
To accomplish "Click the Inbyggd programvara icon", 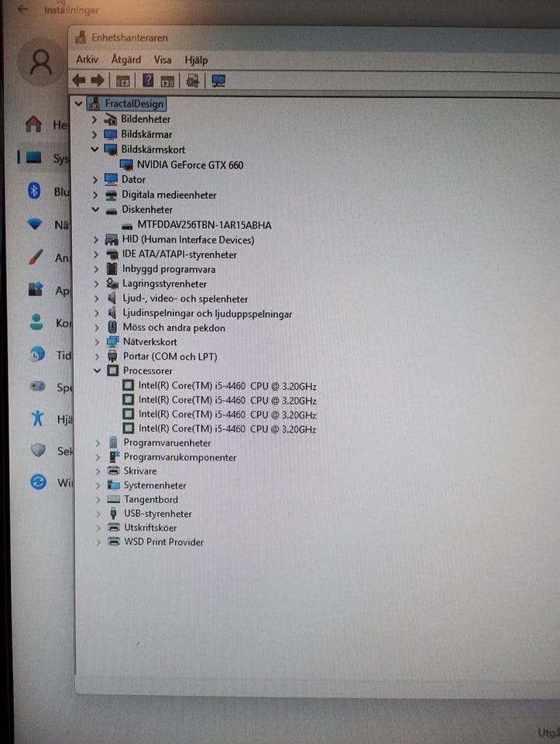I will (112, 269).
